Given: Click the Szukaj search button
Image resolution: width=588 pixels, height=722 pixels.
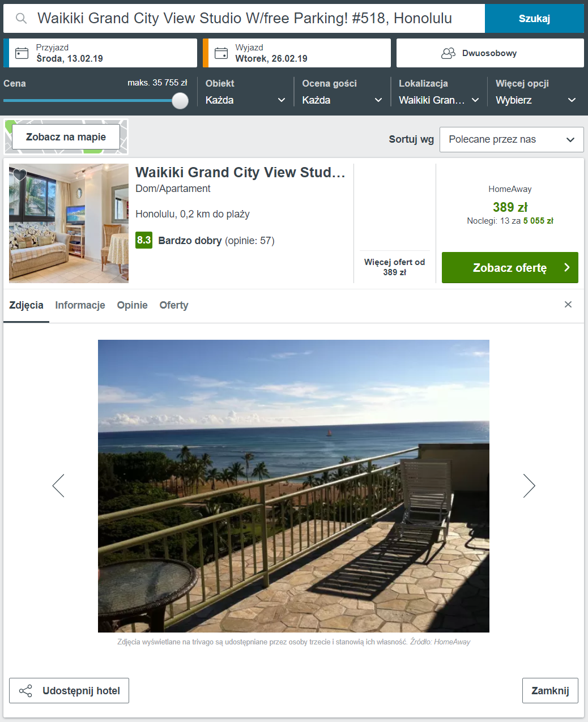Looking at the screenshot, I should tap(534, 19).
